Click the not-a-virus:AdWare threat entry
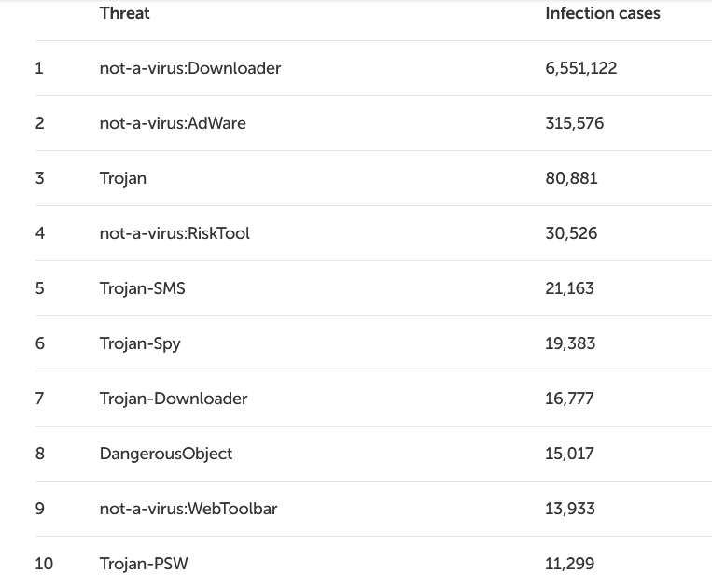This screenshot has height=588, width=712. 173,123
